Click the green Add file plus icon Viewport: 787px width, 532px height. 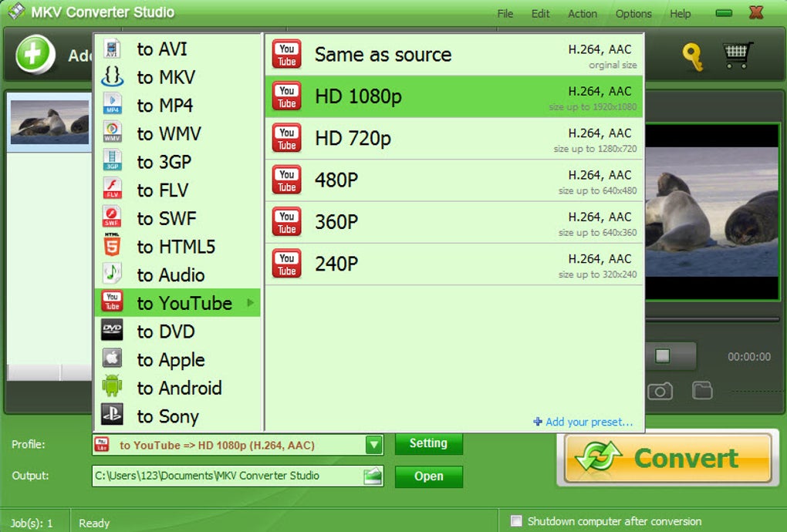pos(35,54)
